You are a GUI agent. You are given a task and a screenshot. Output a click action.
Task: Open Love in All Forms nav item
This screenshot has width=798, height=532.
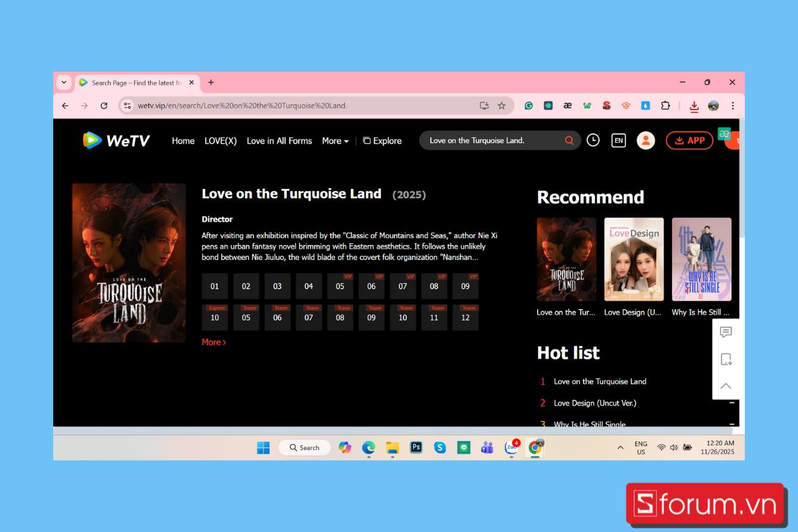coord(279,141)
